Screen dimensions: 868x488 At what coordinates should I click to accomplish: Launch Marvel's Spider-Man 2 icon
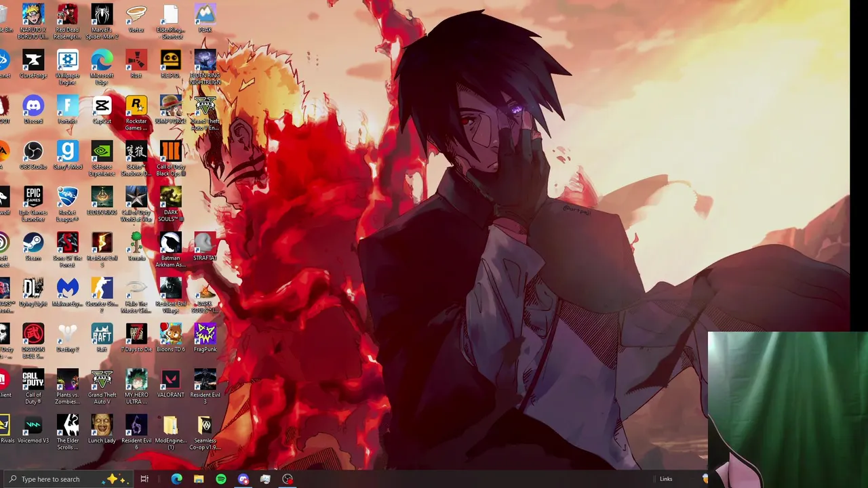(102, 21)
